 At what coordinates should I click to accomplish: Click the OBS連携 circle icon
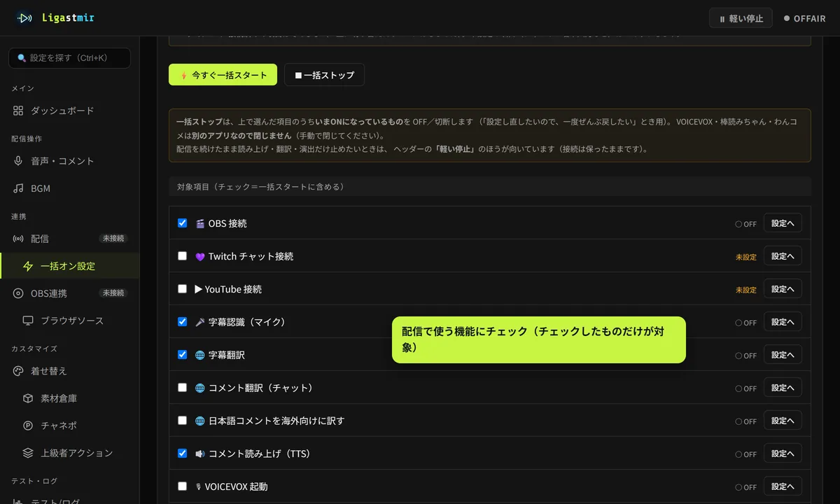[x=18, y=293]
